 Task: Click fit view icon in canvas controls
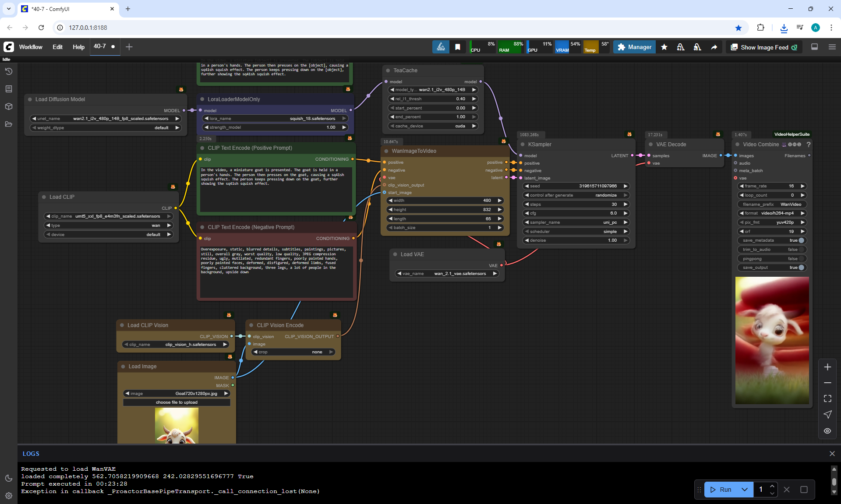point(827,398)
